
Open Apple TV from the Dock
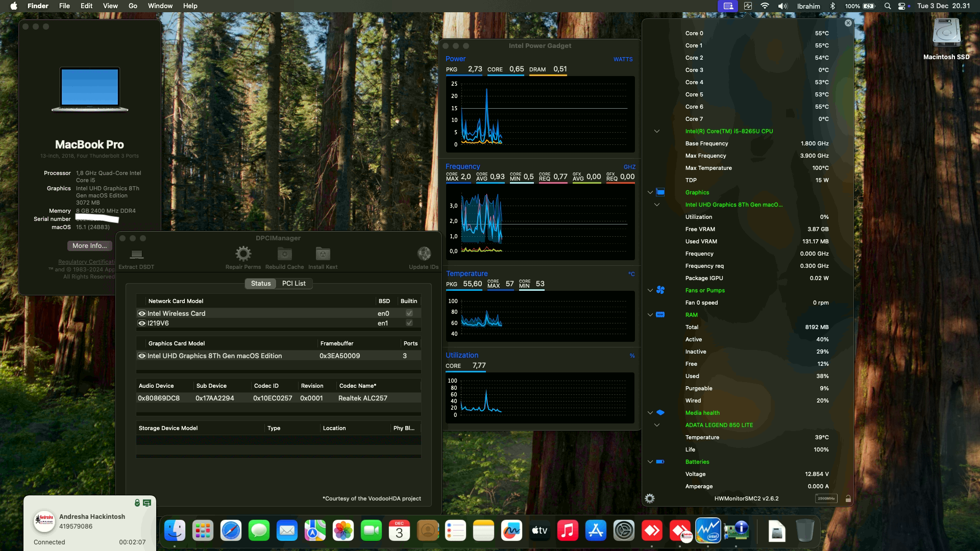[x=540, y=531]
